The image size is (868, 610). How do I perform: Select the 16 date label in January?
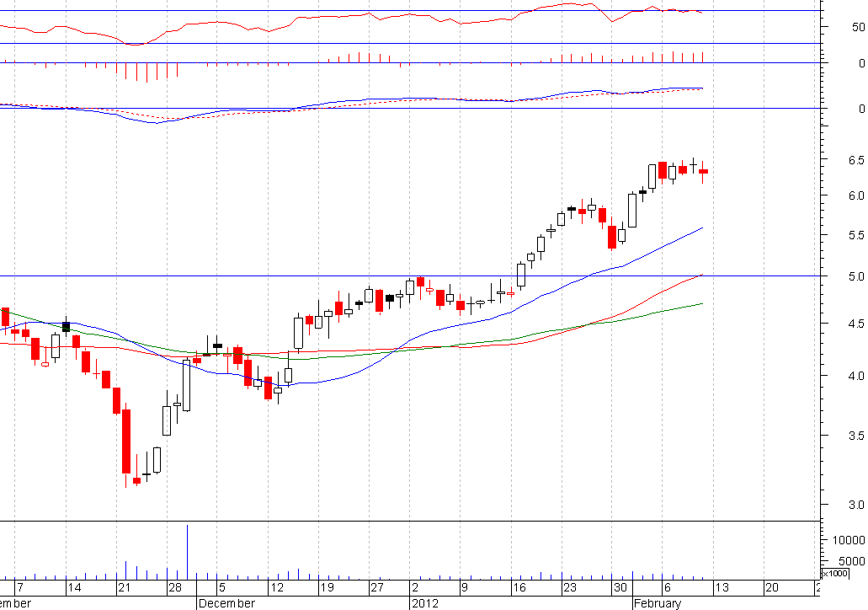(519, 588)
